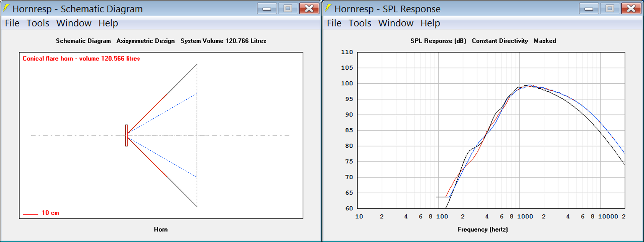Click the 'Schematic Diagram' heading label
This screenshot has height=242, width=644.
[x=83, y=41]
